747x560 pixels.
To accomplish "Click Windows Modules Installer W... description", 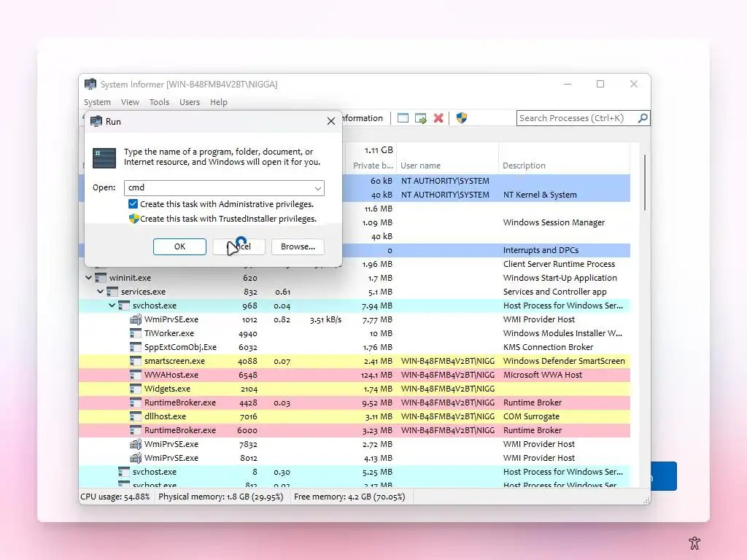I will pos(562,333).
